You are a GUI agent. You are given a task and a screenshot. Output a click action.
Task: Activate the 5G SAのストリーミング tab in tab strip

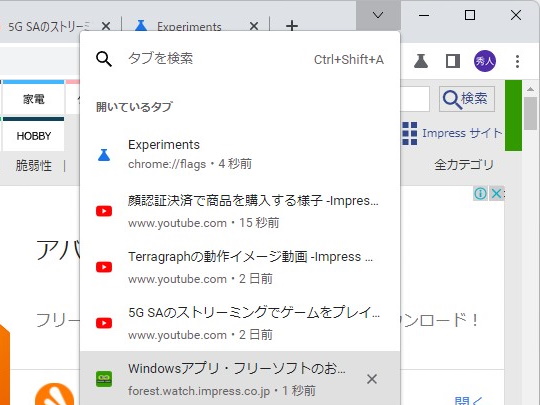coord(48,26)
